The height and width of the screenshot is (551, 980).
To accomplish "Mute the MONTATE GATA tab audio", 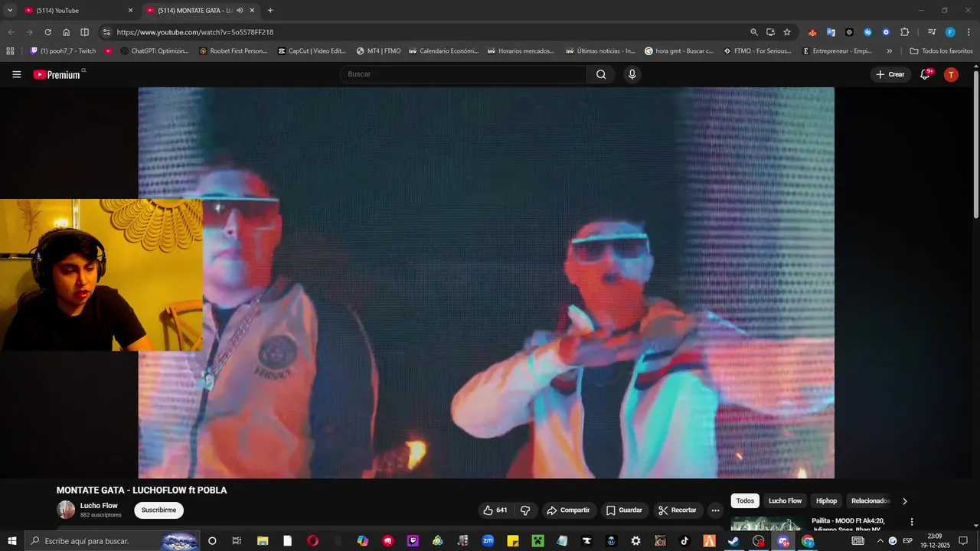I will pyautogui.click(x=240, y=11).
